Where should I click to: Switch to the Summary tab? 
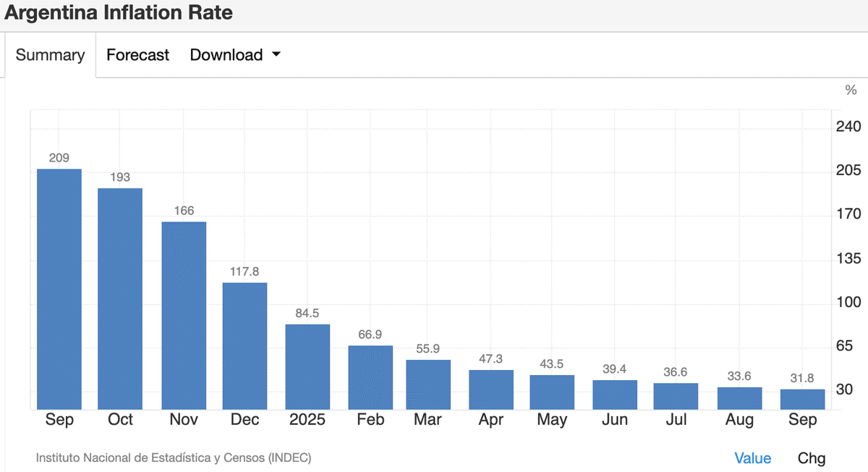pos(50,55)
